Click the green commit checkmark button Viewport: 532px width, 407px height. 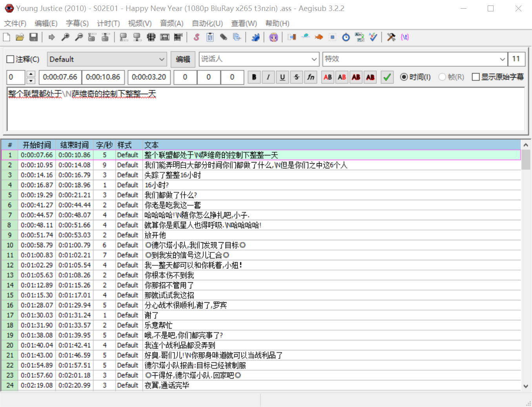coord(387,77)
